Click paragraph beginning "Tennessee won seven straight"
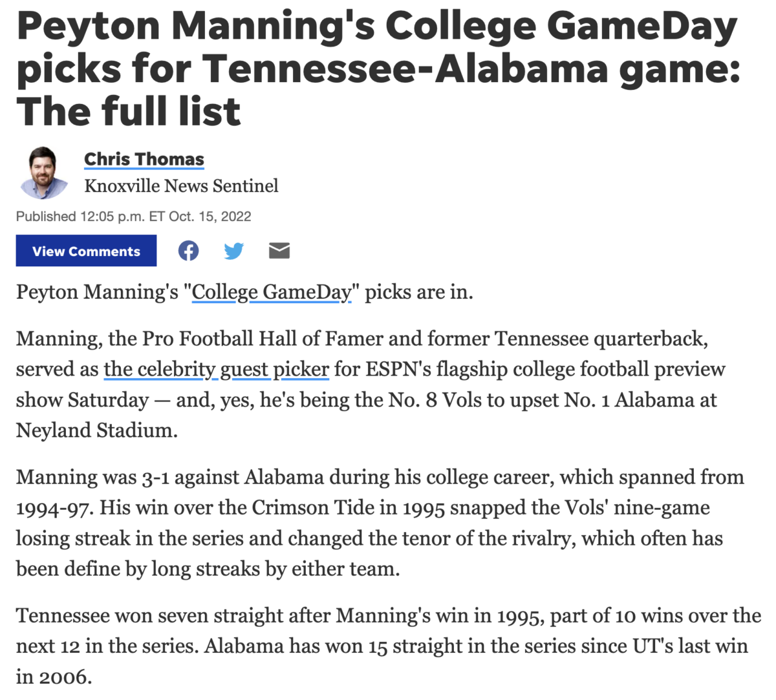Viewport: 776px width, 700px height. tap(388, 646)
